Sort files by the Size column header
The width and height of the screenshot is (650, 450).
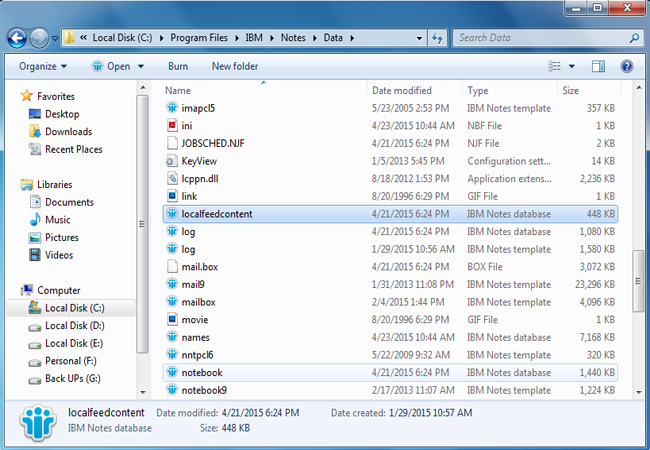coord(571,90)
